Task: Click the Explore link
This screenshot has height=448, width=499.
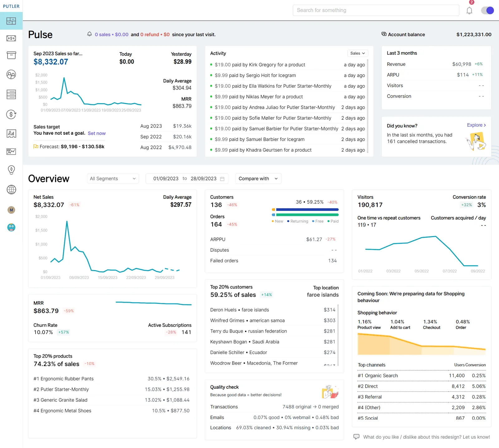Action: point(476,125)
